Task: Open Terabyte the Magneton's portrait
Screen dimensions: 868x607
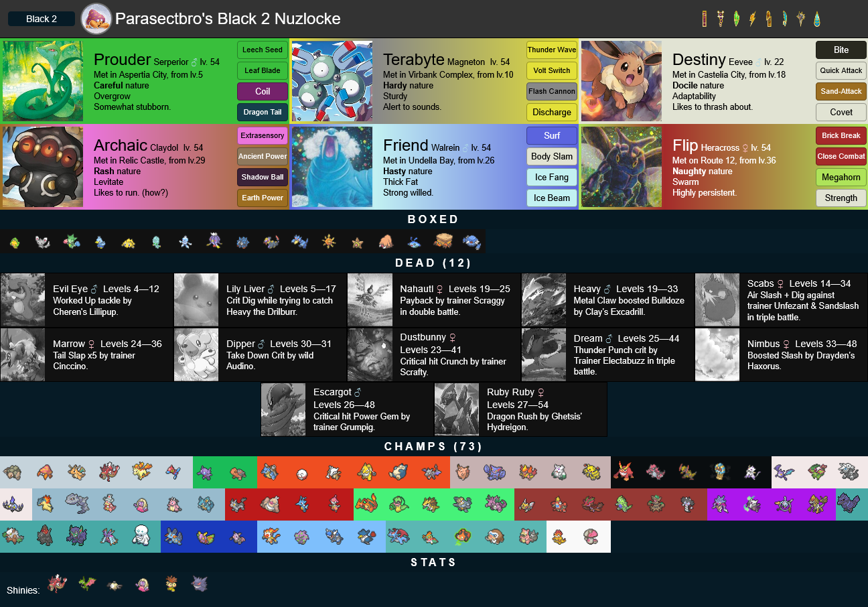Action: pos(332,81)
